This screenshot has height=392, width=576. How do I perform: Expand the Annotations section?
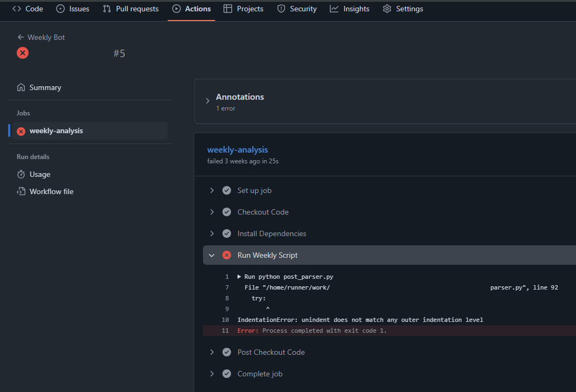click(x=207, y=100)
